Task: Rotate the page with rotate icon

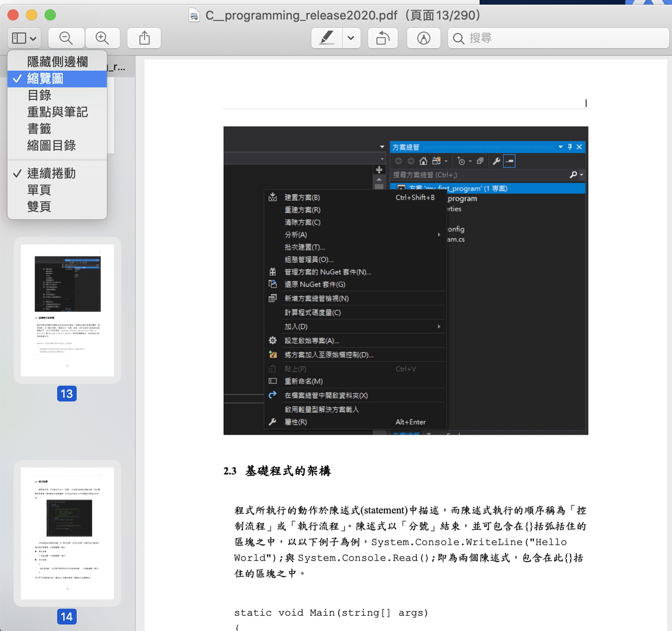Action: pyautogui.click(x=383, y=38)
